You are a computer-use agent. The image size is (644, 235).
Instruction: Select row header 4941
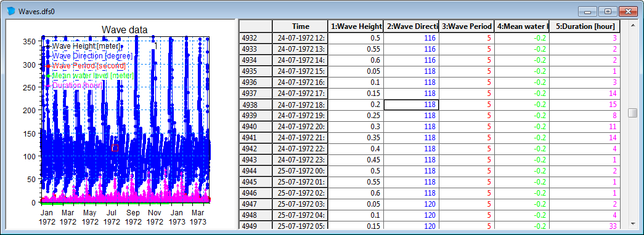click(x=256, y=137)
